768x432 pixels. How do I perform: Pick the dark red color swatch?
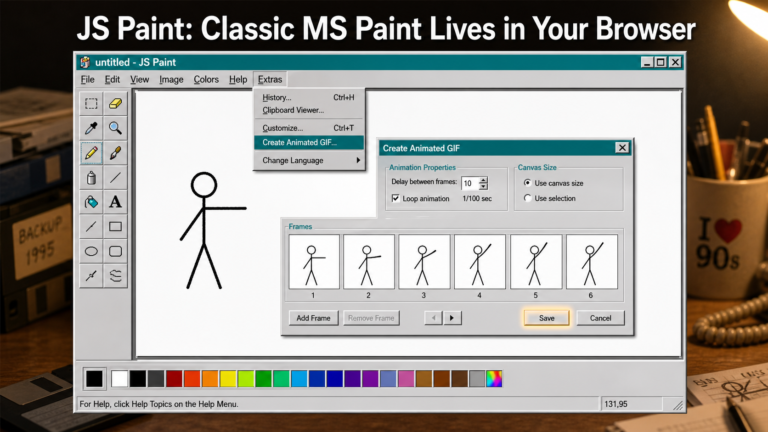pyautogui.click(x=174, y=379)
